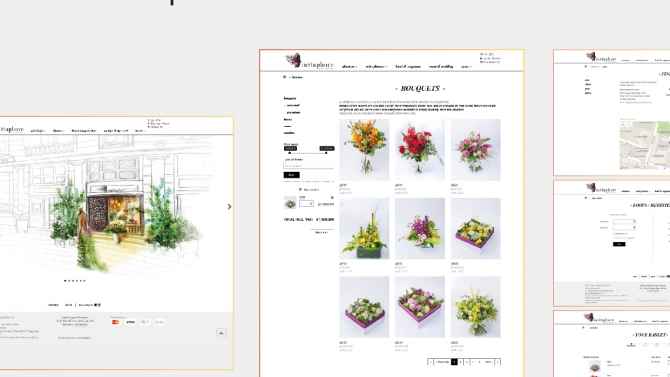Select the first sub-category under bouquets in sidebar
Image resolution: width=670 pixels, height=377 pixels.
(x=293, y=105)
